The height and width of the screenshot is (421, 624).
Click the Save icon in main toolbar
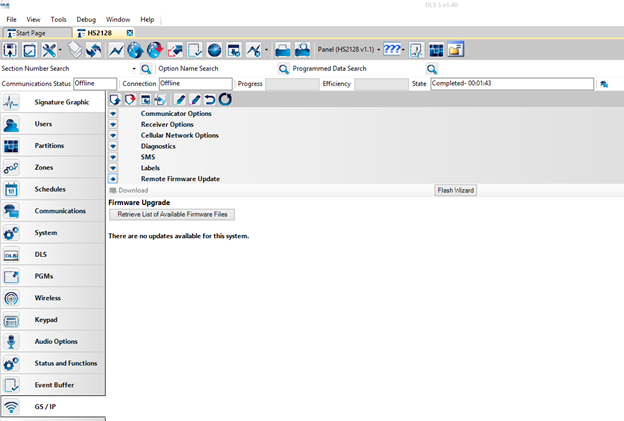10,50
